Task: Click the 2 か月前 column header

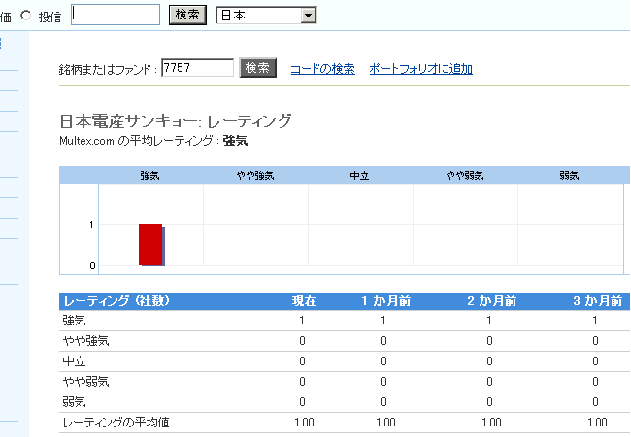Action: point(492,301)
